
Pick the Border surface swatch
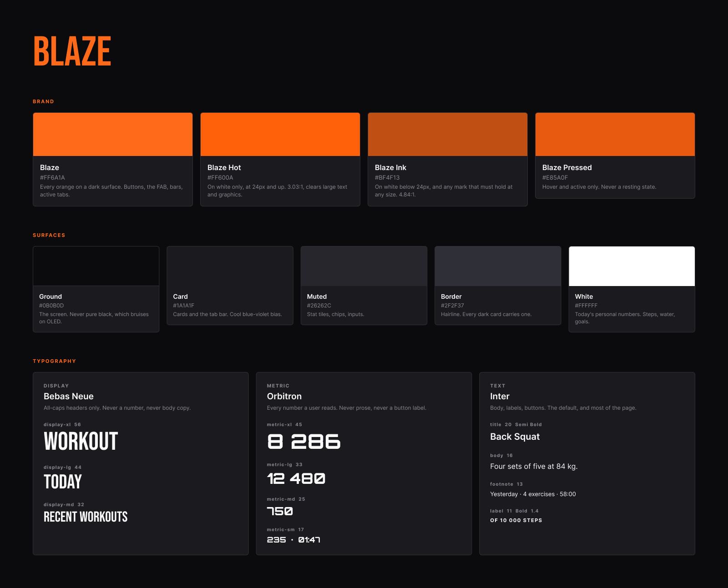498,266
